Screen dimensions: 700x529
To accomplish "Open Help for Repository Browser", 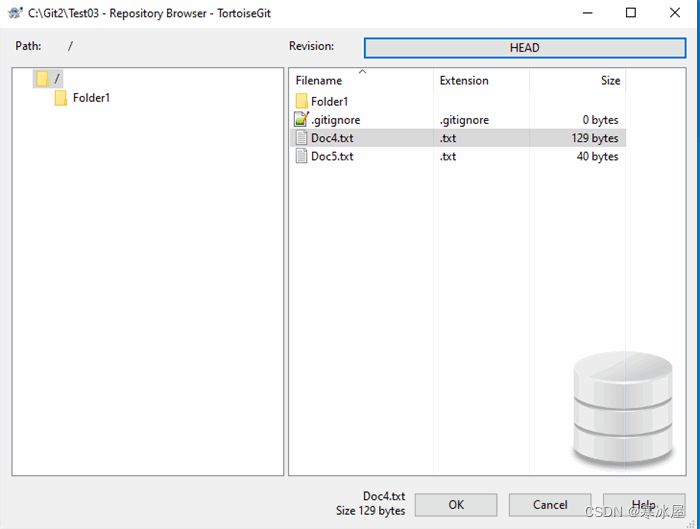I will coord(644,505).
